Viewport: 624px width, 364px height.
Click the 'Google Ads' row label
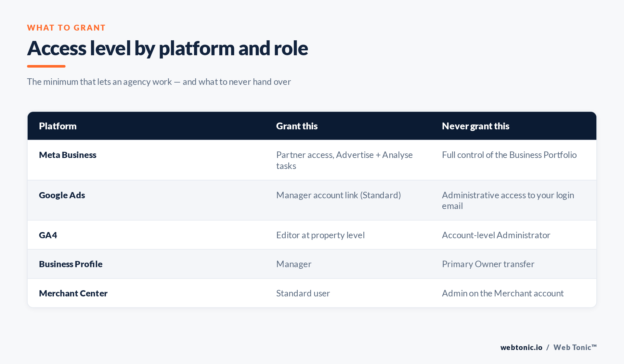point(62,195)
